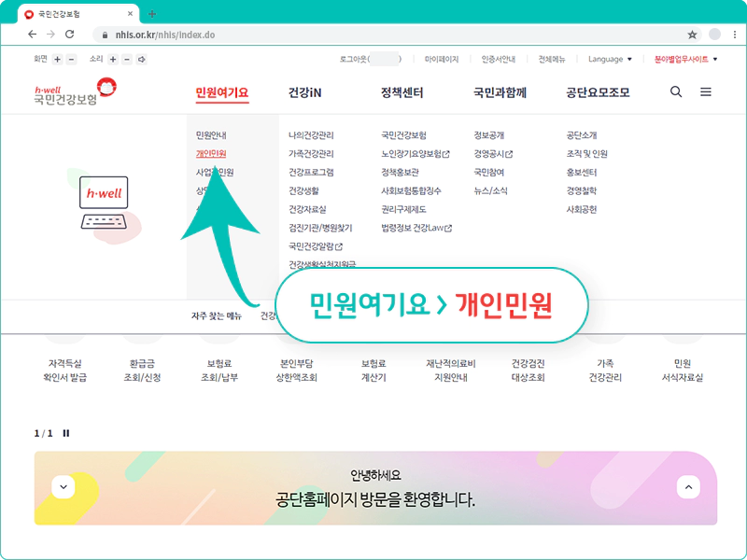Click the banner up chevron button
Screen dimensions: 747x560
point(688,486)
